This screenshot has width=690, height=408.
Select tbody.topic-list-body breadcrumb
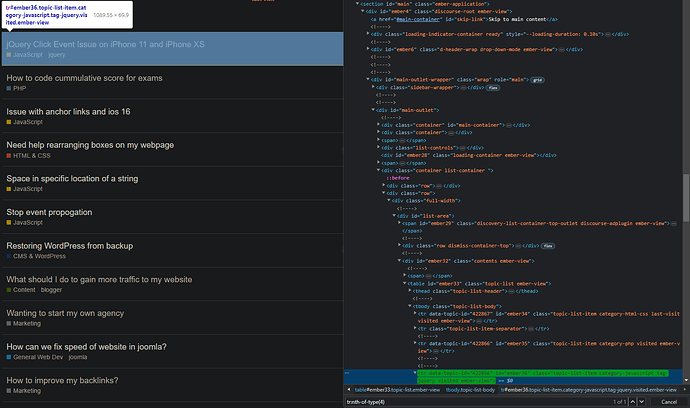click(470, 390)
